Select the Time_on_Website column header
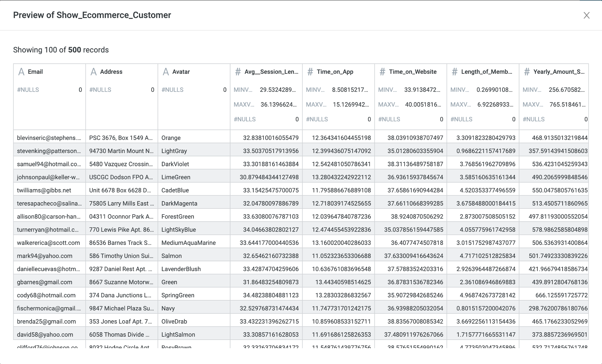Image resolution: width=602 pixels, height=364 pixels. (x=412, y=72)
